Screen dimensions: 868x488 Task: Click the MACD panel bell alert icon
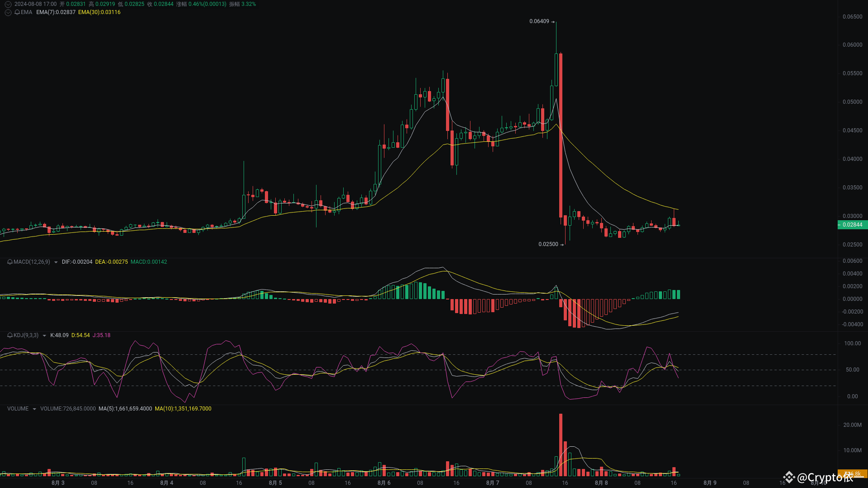(x=9, y=262)
